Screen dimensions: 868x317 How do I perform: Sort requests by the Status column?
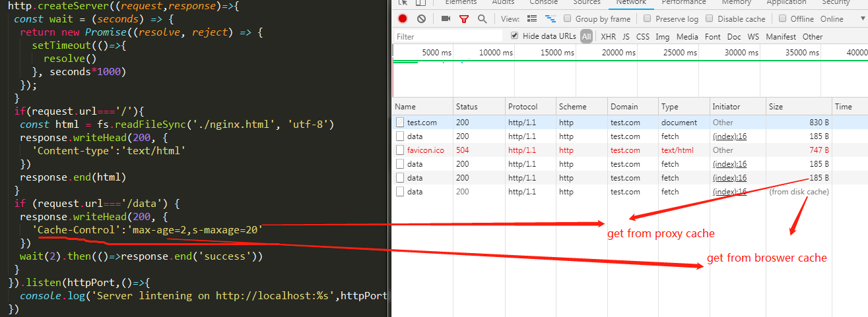467,107
